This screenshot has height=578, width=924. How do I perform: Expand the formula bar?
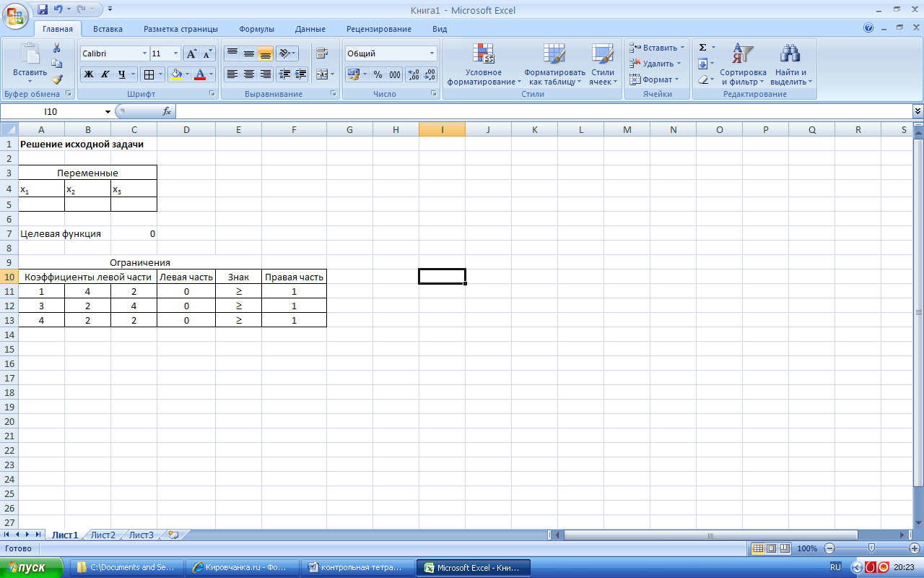coord(918,111)
